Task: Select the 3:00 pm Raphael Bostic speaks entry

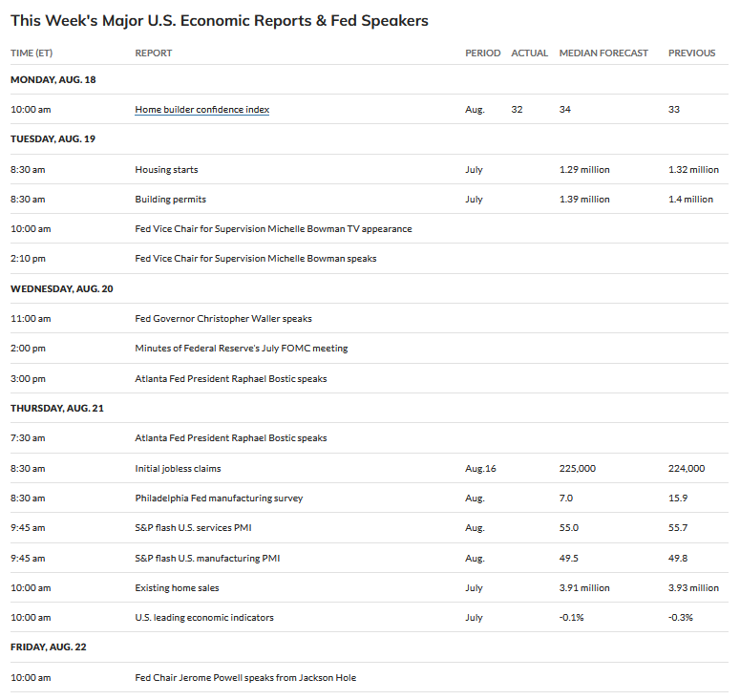Action: [370, 378]
